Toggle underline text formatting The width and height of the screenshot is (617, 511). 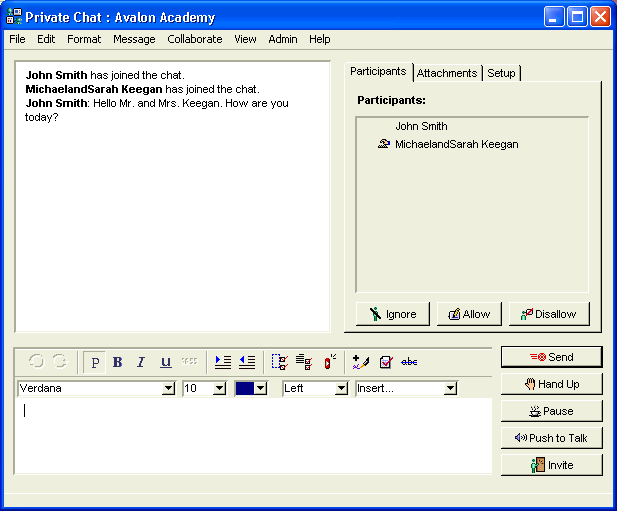tap(165, 362)
